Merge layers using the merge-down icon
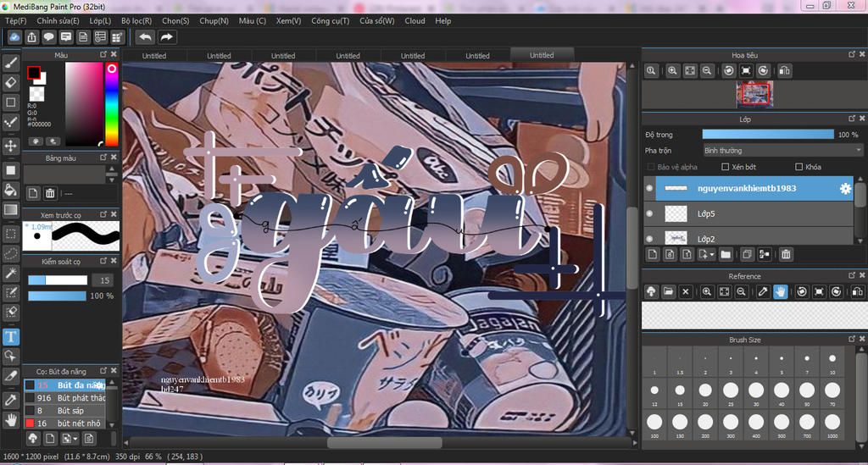868x465 pixels. (x=765, y=254)
